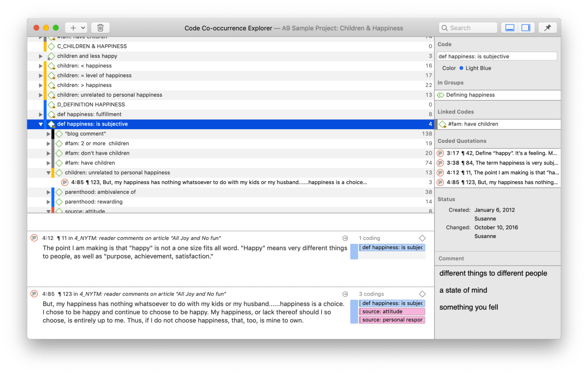Click go-to arrow for quotation 4:12
The width and height of the screenshot is (588, 375).
pyautogui.click(x=345, y=238)
